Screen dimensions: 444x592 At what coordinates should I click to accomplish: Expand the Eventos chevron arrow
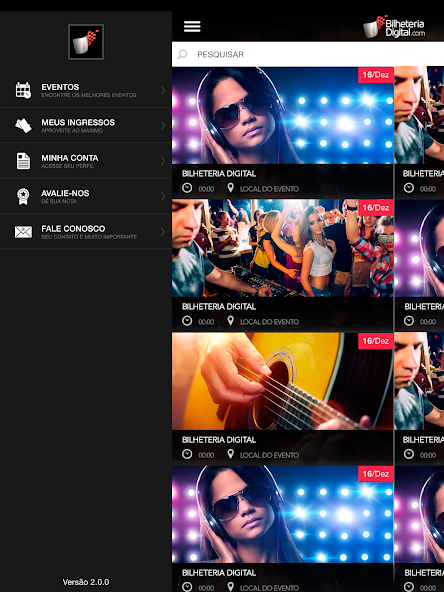(163, 90)
